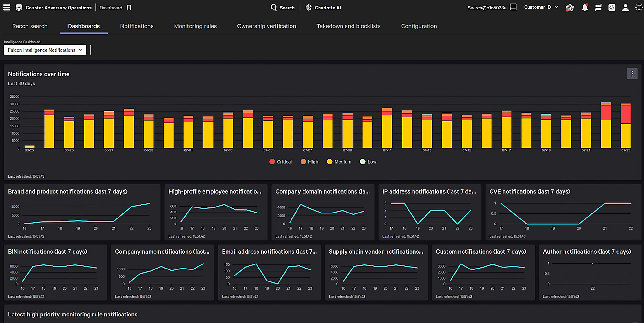Toggle the High series in the legend

[x=309, y=162]
